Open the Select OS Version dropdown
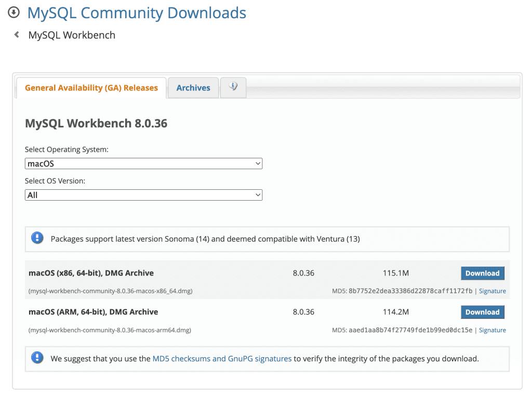Screen dimensions: 532x405 coord(143,195)
